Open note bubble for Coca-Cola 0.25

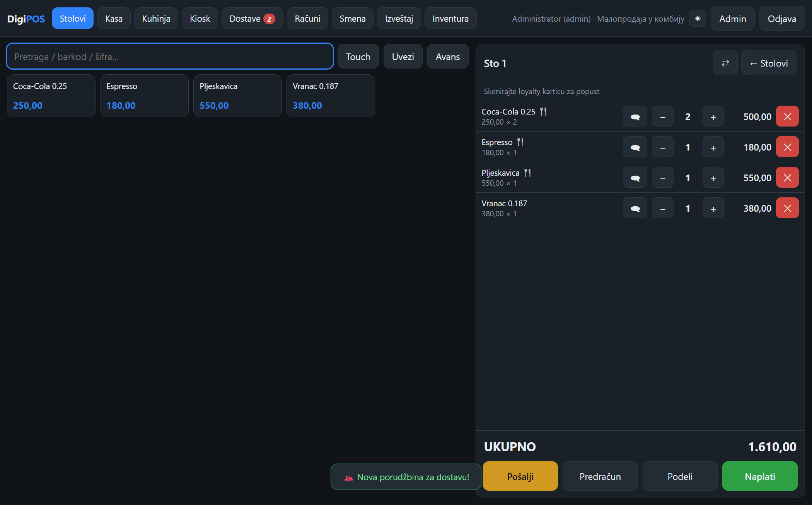(x=635, y=116)
